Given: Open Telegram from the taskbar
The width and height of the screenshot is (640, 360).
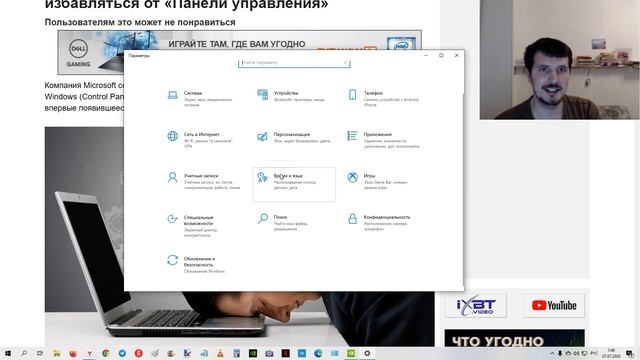Looking at the screenshot, I should [122, 353].
